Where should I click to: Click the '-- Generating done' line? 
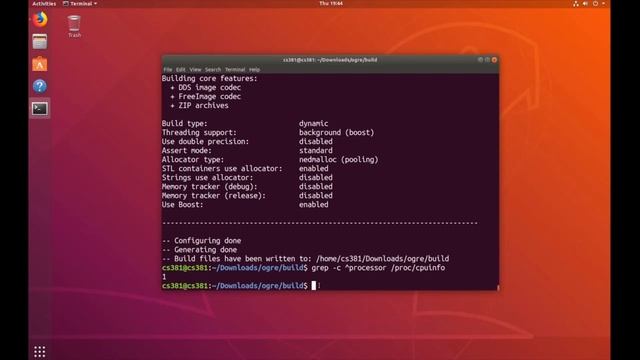tap(199, 249)
